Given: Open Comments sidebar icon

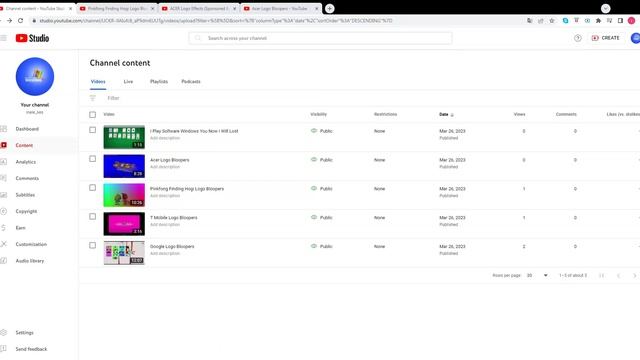Looking at the screenshot, I should (4, 178).
